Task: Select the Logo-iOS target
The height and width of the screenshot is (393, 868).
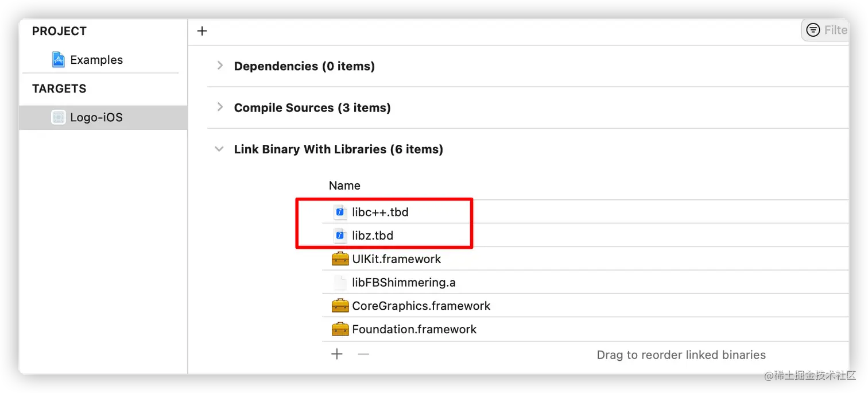Action: pyautogui.click(x=103, y=117)
